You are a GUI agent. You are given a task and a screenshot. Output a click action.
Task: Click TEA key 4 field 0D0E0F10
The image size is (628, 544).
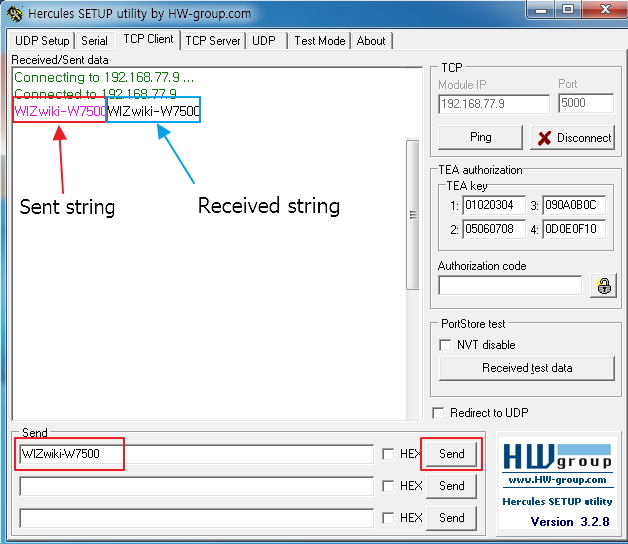pyautogui.click(x=574, y=229)
